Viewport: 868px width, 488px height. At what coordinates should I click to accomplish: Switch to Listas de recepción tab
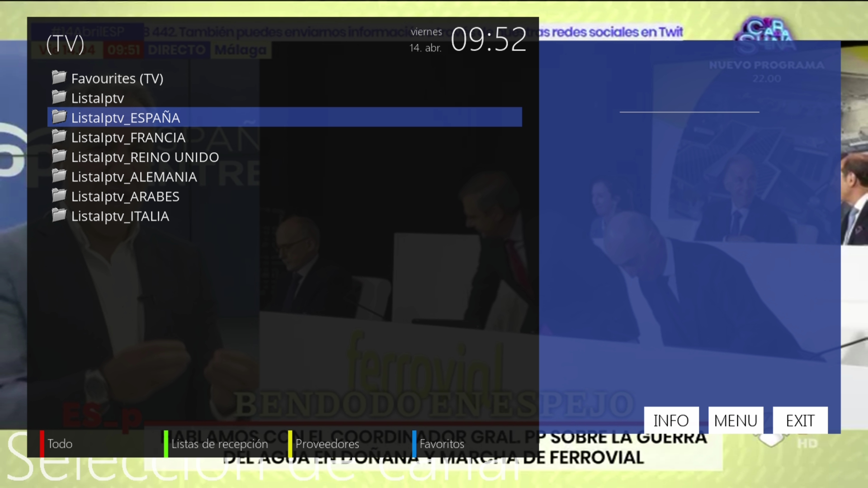[219, 444]
